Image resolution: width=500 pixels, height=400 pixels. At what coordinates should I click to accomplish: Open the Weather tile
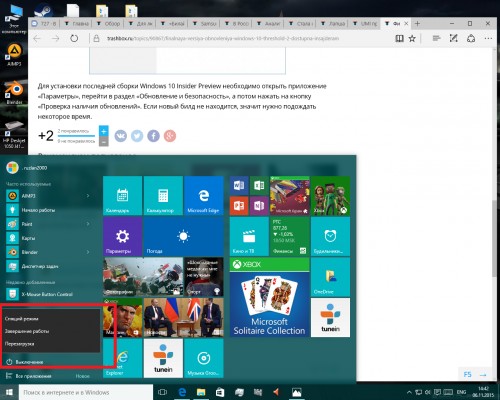point(183,236)
